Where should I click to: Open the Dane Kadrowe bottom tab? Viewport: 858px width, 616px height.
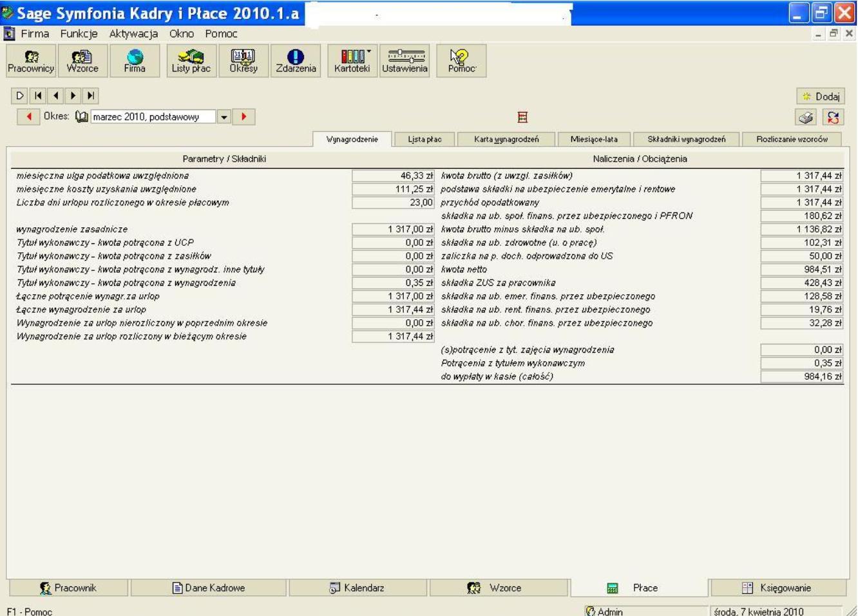tap(208, 588)
